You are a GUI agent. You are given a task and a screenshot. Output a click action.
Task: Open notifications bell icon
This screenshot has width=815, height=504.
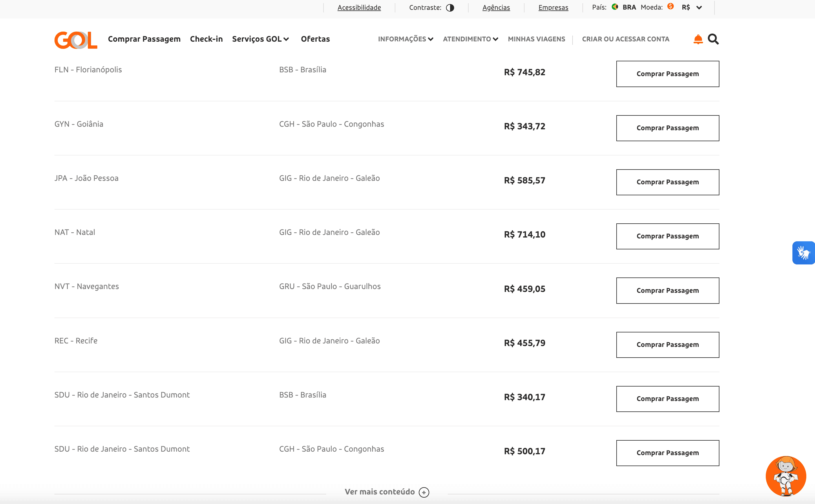pos(698,39)
